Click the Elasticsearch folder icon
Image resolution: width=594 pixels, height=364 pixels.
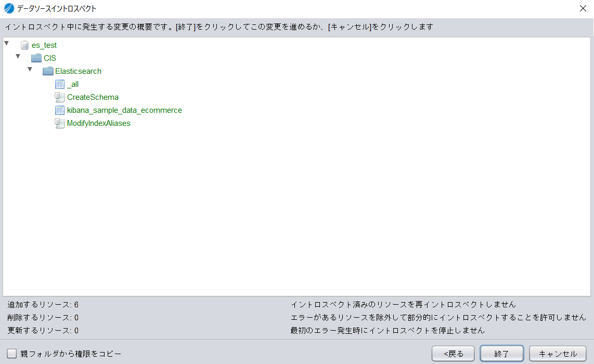(48, 71)
